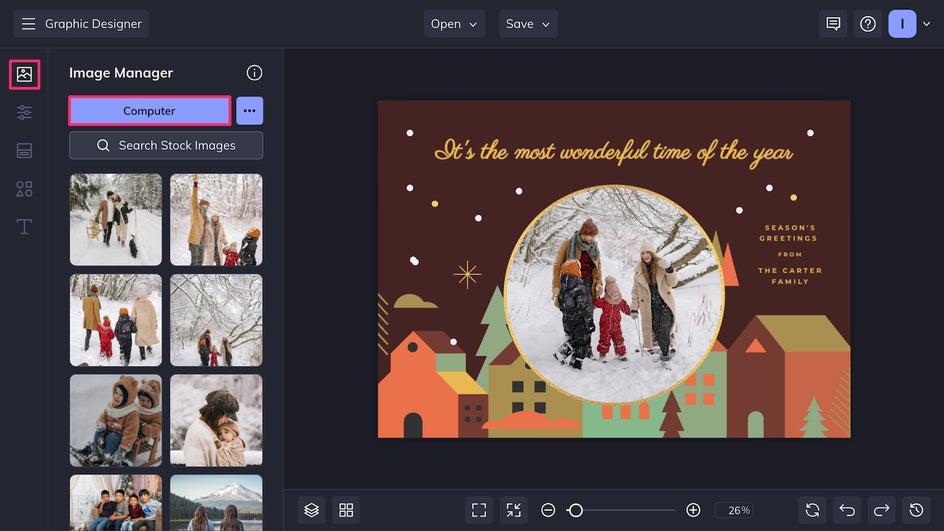Click the reset/refresh canvas icon

(812, 511)
